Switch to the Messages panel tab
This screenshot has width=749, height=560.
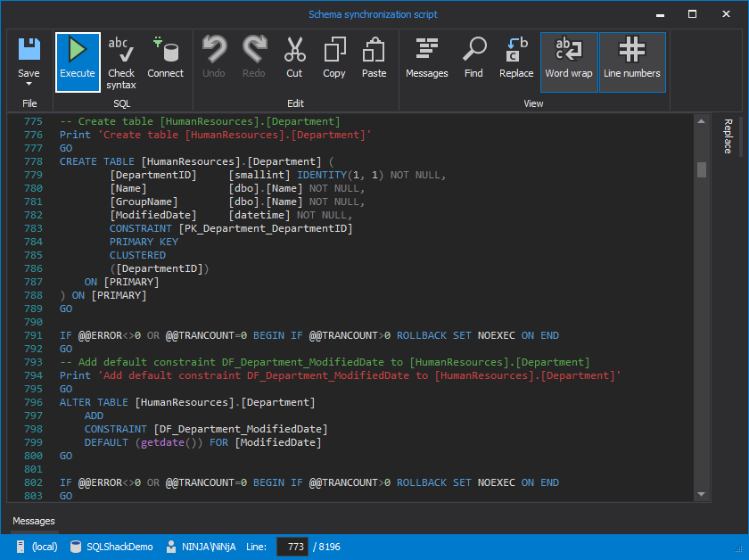33,521
